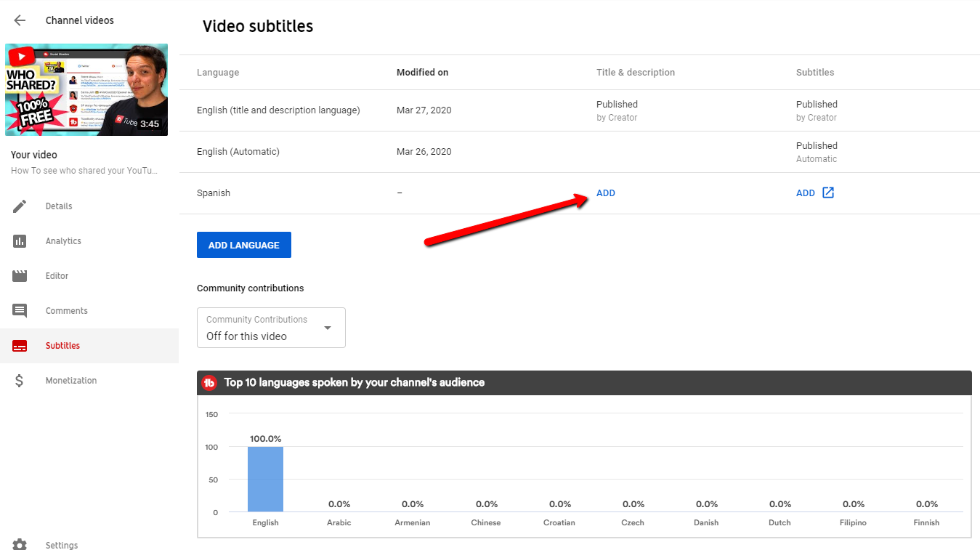Open external editor icon for Spanish subtitles
Screen dimensions: 980x550
pos(828,193)
